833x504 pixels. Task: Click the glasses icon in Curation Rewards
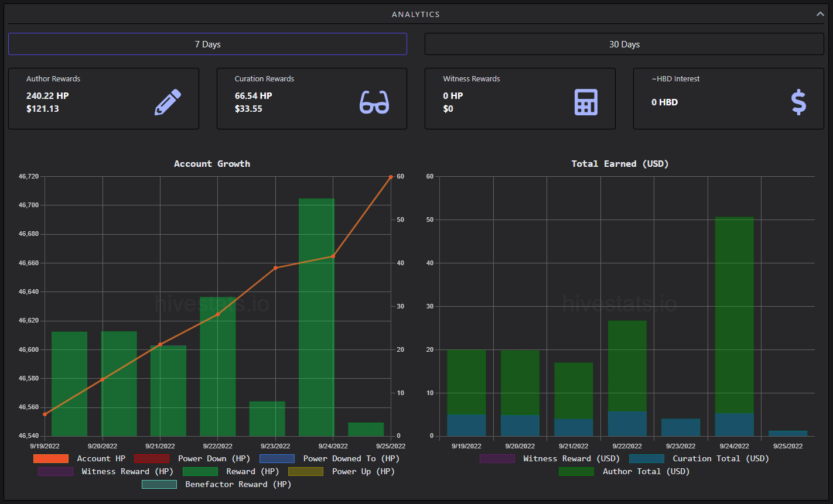point(374,102)
